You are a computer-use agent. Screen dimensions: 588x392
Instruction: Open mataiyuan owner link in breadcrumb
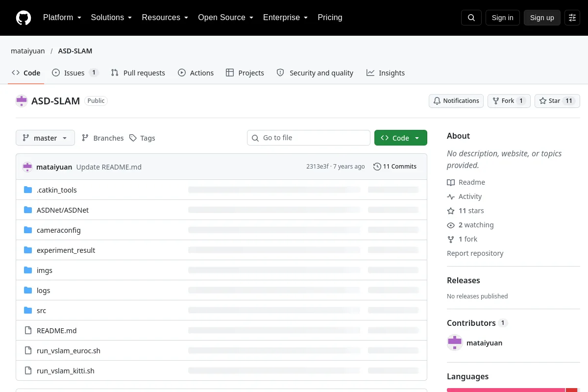[x=28, y=51]
